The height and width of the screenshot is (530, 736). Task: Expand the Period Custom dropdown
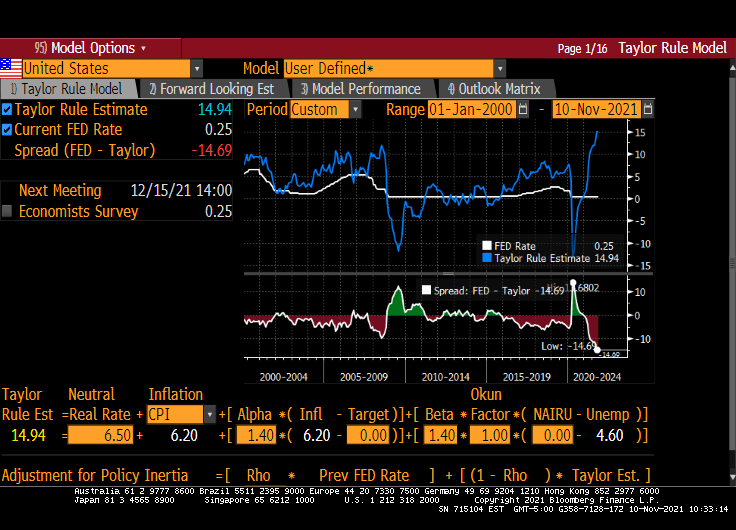tap(355, 109)
